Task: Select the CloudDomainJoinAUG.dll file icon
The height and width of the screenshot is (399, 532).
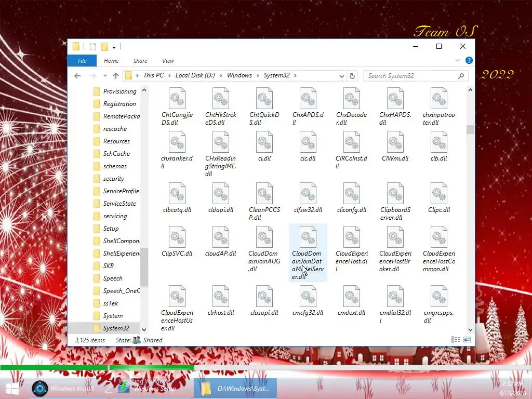Action: click(x=264, y=237)
